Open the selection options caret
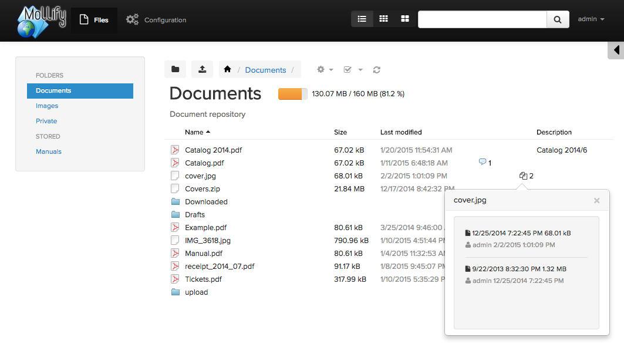 point(360,70)
